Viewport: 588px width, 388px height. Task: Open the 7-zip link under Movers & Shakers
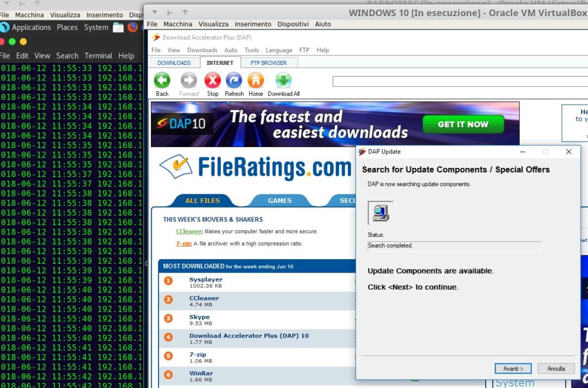pos(184,244)
